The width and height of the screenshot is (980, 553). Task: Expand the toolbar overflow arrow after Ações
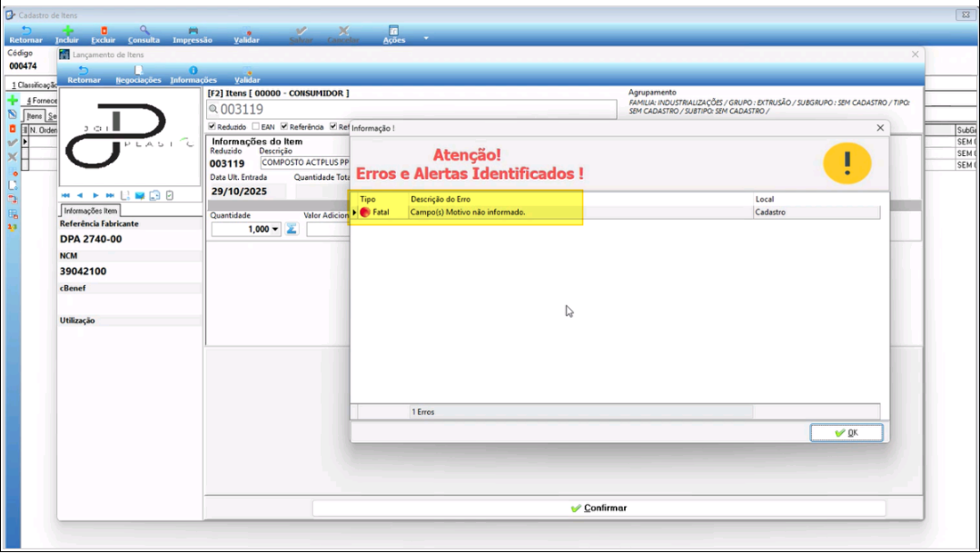click(x=426, y=38)
